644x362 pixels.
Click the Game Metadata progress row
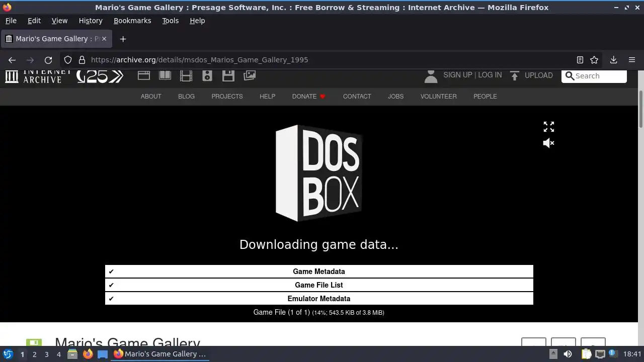pos(319,271)
